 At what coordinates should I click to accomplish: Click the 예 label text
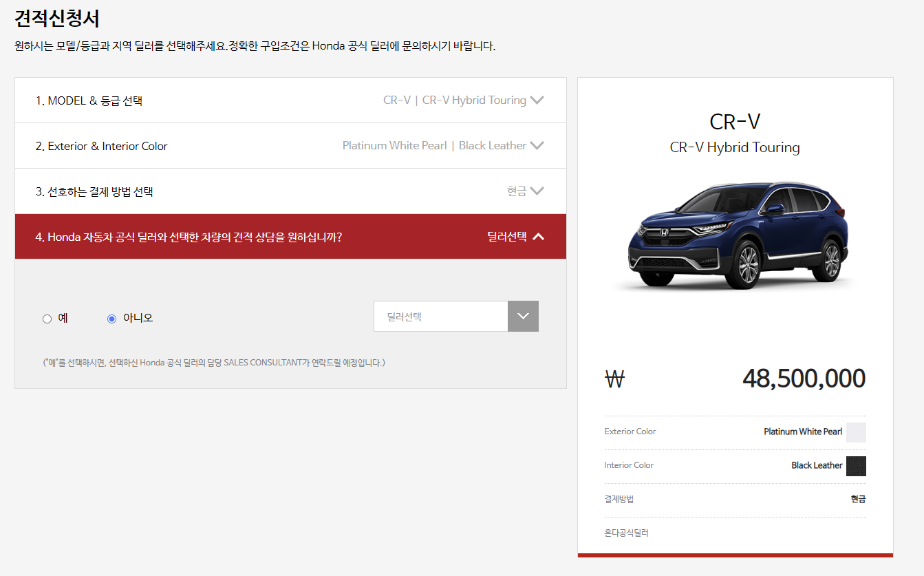click(x=63, y=318)
